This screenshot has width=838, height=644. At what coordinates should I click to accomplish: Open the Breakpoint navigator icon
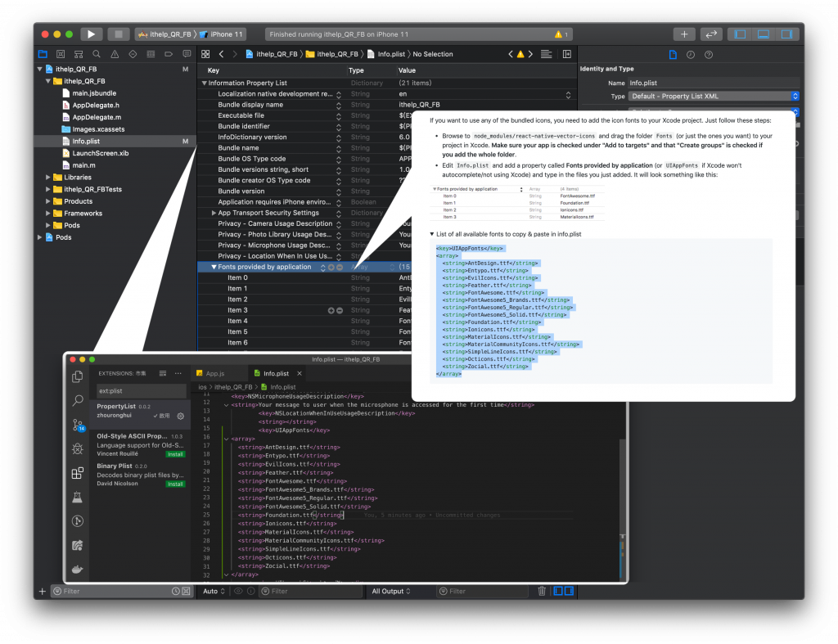(x=169, y=54)
